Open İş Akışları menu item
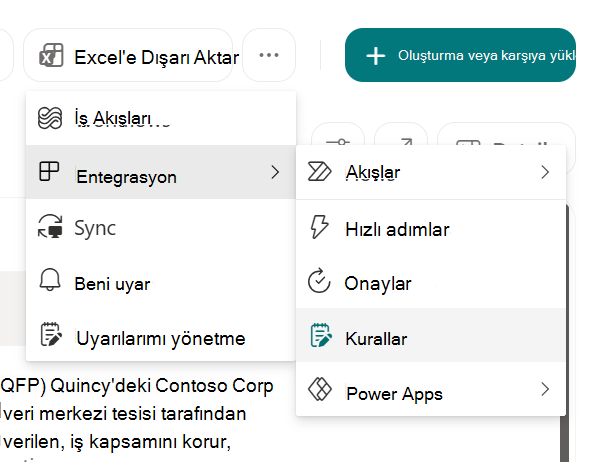The width and height of the screenshot is (616, 462). [161, 118]
